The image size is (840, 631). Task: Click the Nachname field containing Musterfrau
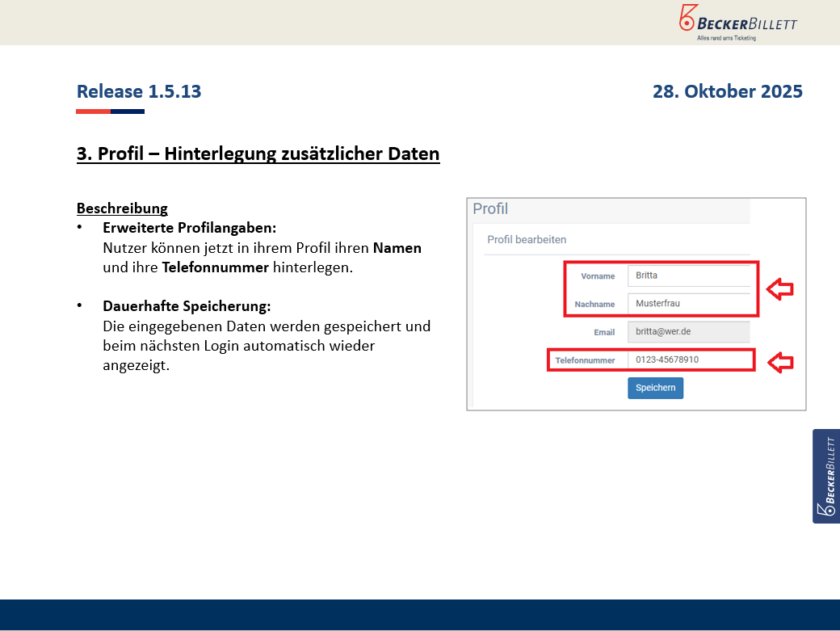[691, 304]
